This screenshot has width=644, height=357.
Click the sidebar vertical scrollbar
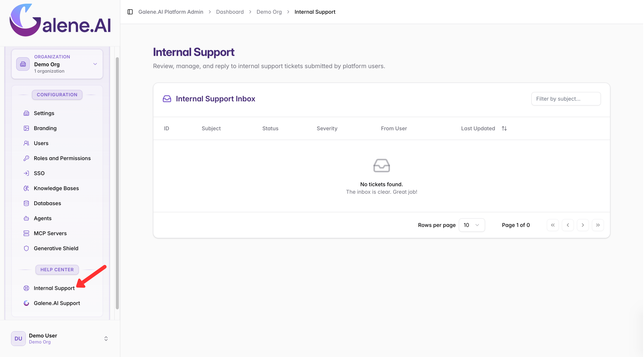coord(117,183)
